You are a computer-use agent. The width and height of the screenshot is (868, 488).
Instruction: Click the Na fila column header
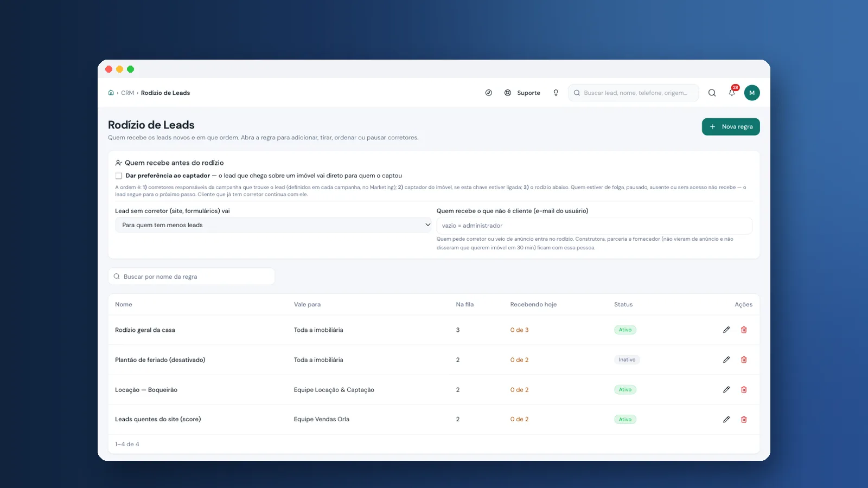(x=465, y=304)
